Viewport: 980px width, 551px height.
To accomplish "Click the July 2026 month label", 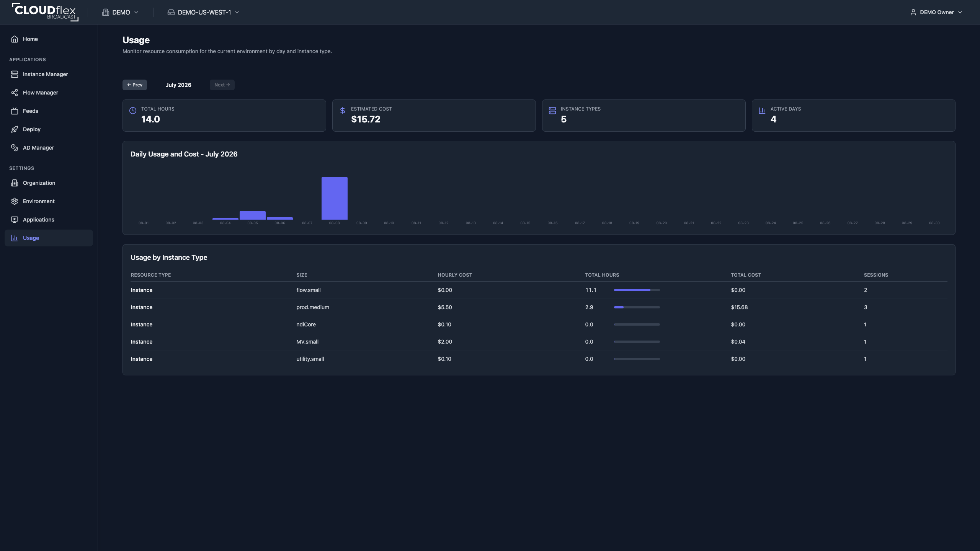I will tap(178, 85).
